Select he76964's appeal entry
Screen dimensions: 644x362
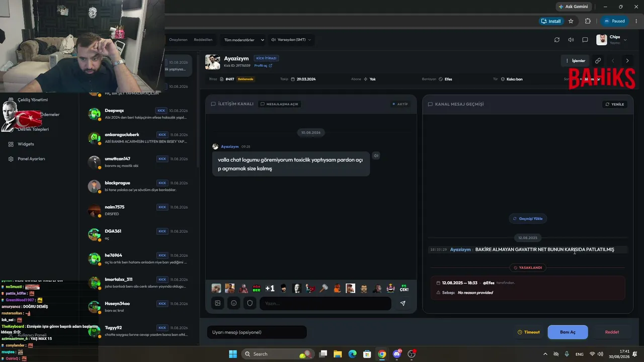[x=138, y=259]
